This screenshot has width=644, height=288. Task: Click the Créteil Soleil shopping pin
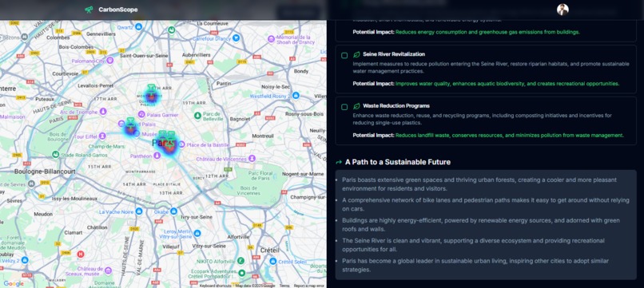point(272,262)
